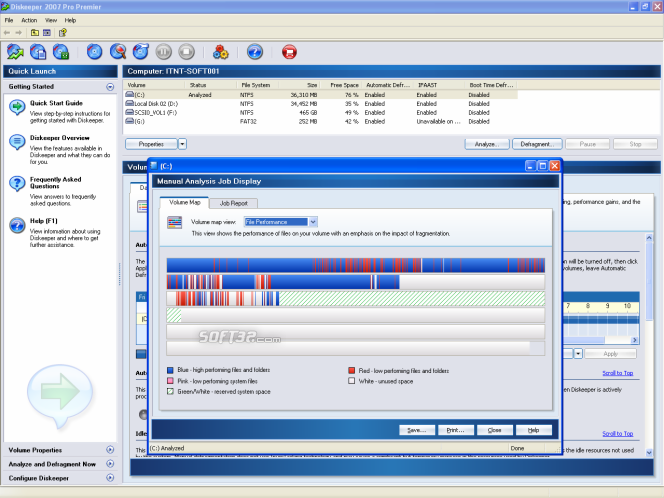This screenshot has width=664, height=498.
Task: Click the blue Help question mark icon
Action: pos(255,52)
